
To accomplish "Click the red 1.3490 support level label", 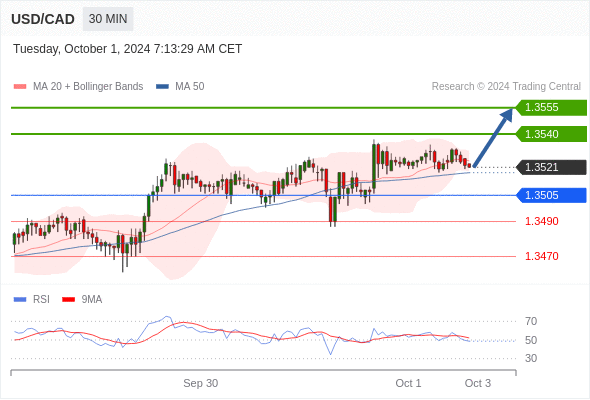I will pos(541,221).
